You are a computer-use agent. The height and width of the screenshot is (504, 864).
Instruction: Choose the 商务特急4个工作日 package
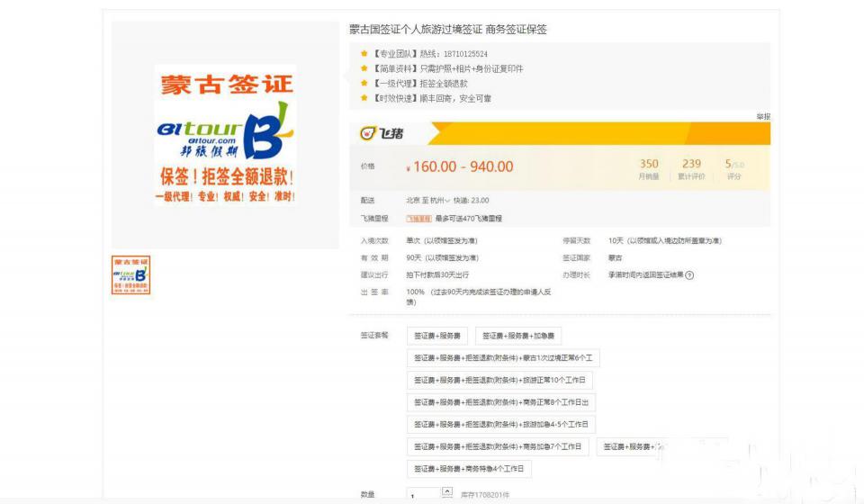click(x=469, y=469)
